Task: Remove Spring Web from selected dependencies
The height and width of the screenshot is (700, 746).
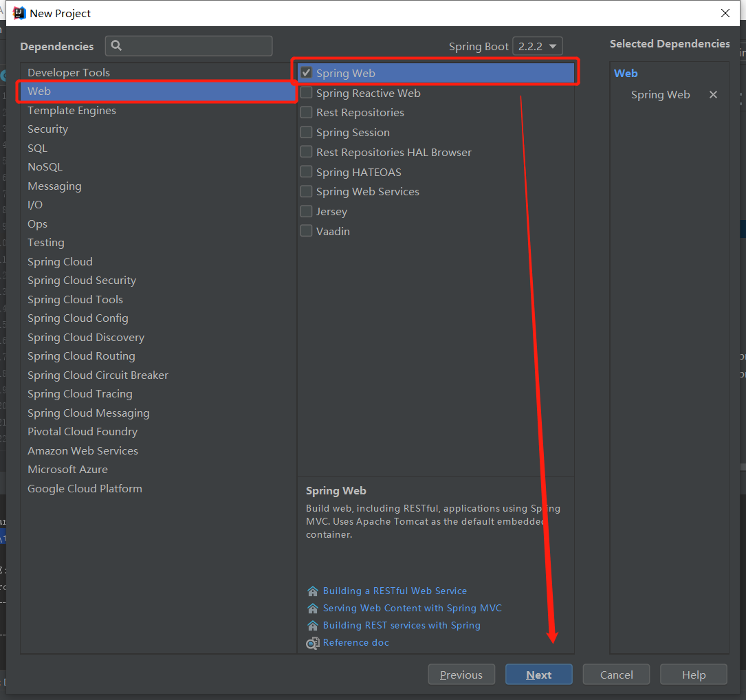Action: (x=713, y=95)
